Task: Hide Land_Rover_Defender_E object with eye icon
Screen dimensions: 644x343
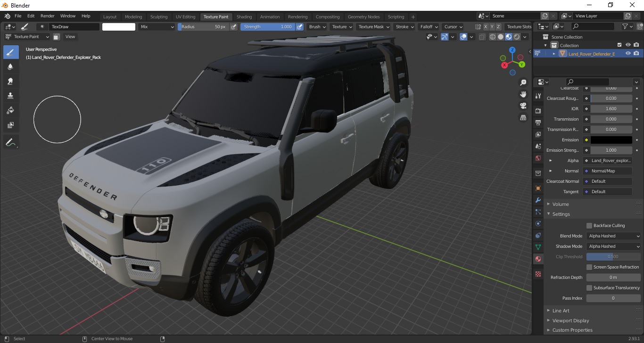Action: point(628,54)
